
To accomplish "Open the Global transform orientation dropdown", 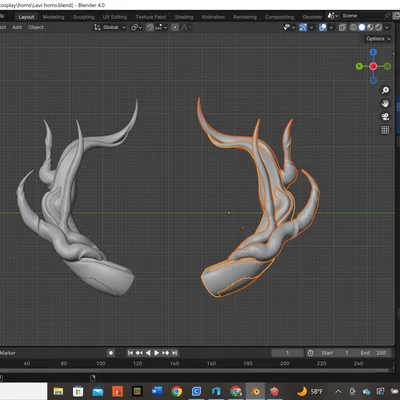I will point(110,27).
